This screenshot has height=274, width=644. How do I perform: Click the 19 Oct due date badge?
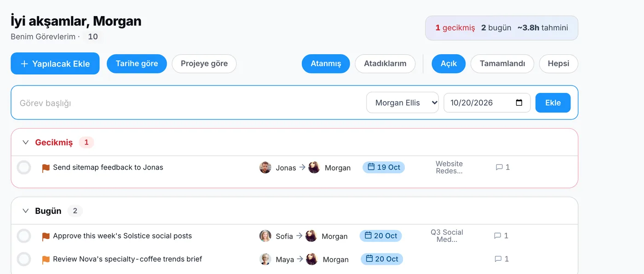pyautogui.click(x=384, y=167)
